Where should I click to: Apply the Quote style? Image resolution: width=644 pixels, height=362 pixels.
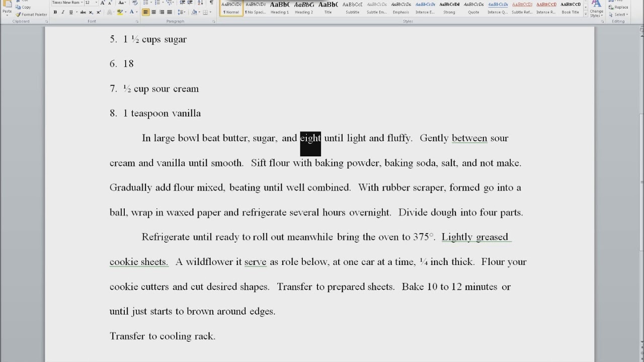click(473, 8)
